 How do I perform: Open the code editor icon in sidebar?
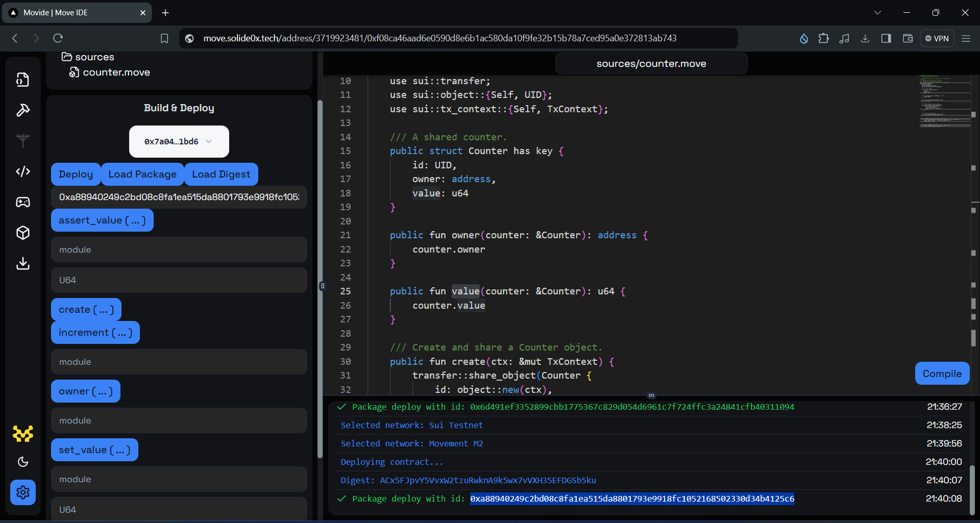pyautogui.click(x=23, y=171)
